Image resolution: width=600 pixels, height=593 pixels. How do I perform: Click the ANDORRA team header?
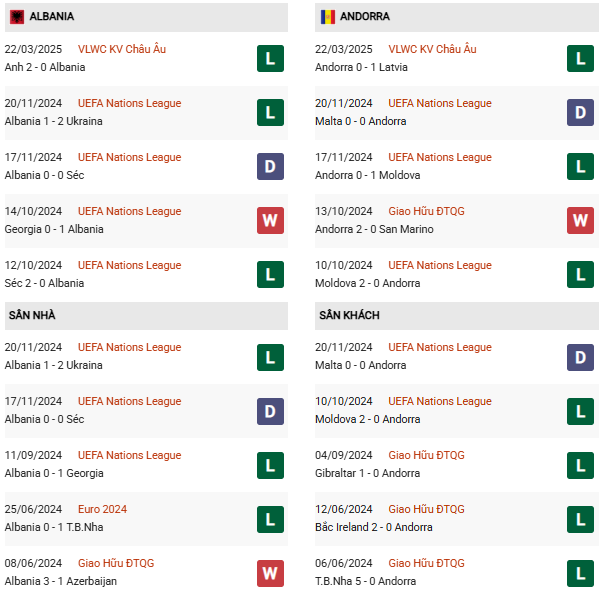click(457, 17)
